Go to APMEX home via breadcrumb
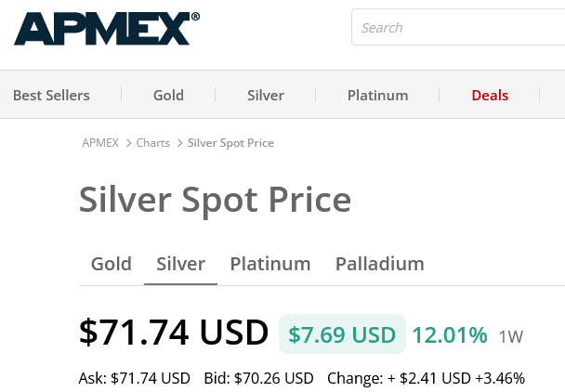 pyautogui.click(x=100, y=143)
